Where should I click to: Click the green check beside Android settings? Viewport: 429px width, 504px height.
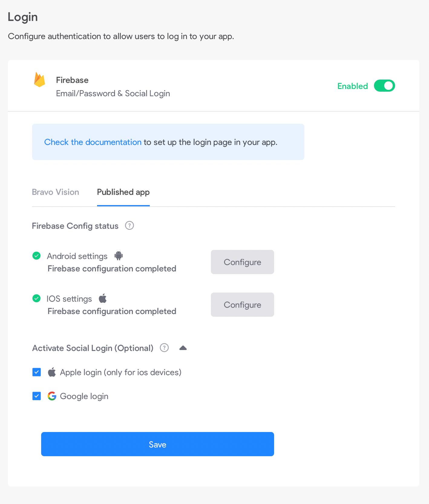pos(36,256)
